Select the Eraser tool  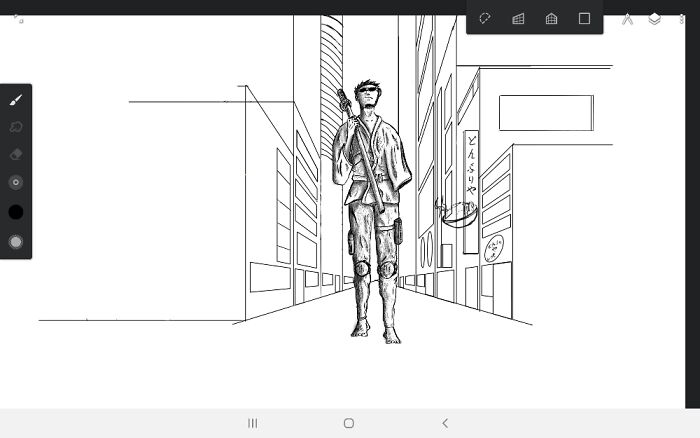coord(15,154)
